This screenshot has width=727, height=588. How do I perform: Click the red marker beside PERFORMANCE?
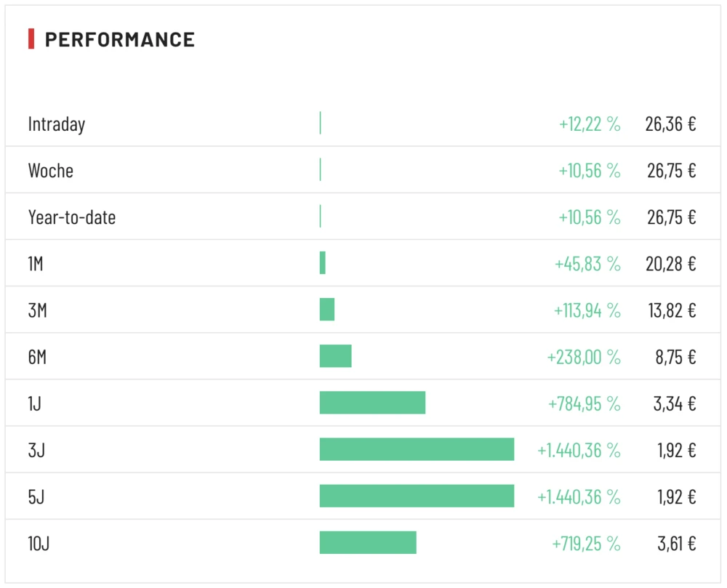click(31, 39)
